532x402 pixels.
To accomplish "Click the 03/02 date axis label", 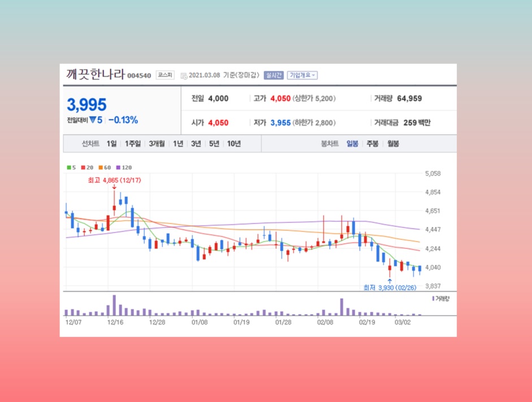I will click(x=403, y=322).
